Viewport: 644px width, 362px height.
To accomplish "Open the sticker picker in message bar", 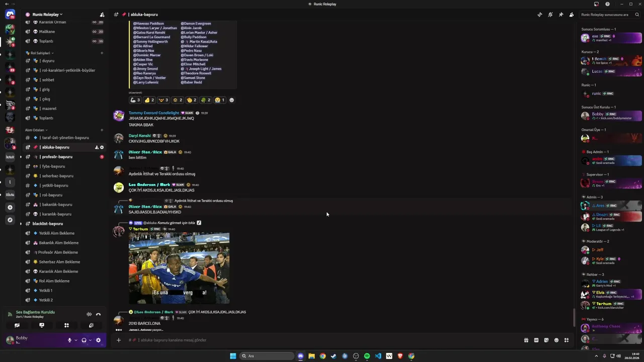I will point(546,340).
